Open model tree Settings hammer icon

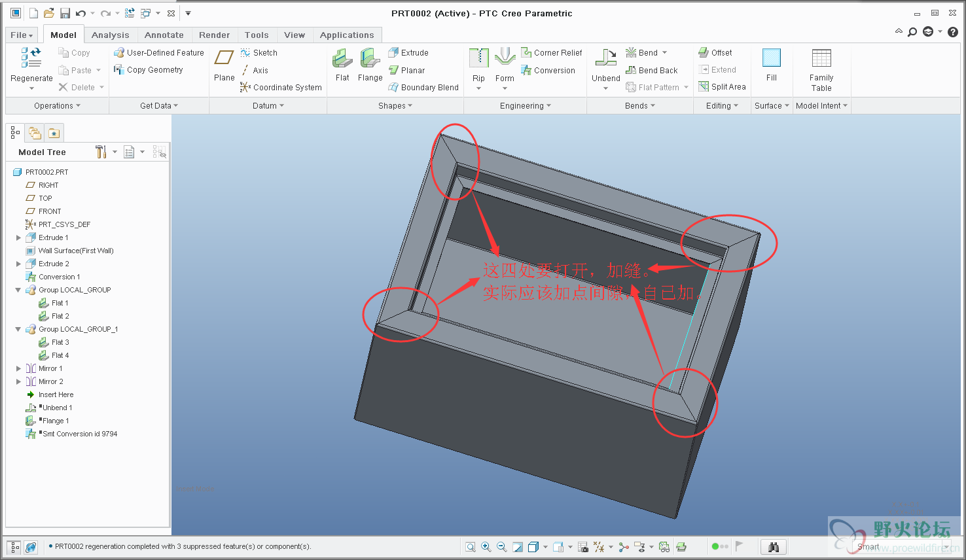point(101,152)
